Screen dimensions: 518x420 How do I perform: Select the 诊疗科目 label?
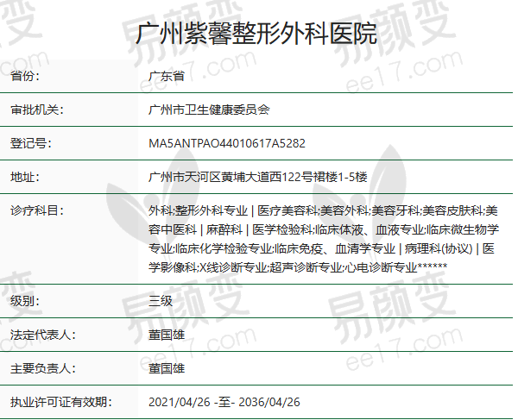[37, 210]
